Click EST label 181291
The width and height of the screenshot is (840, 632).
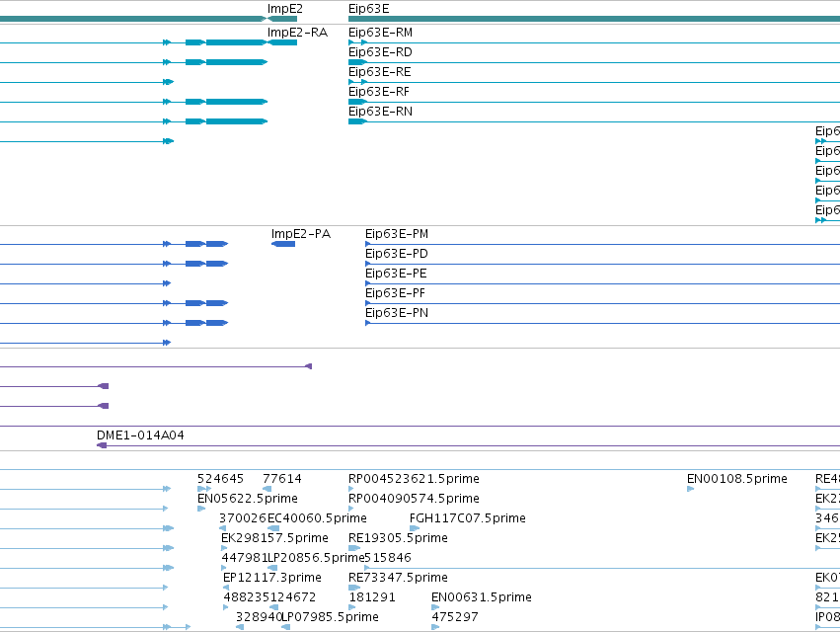(372, 597)
